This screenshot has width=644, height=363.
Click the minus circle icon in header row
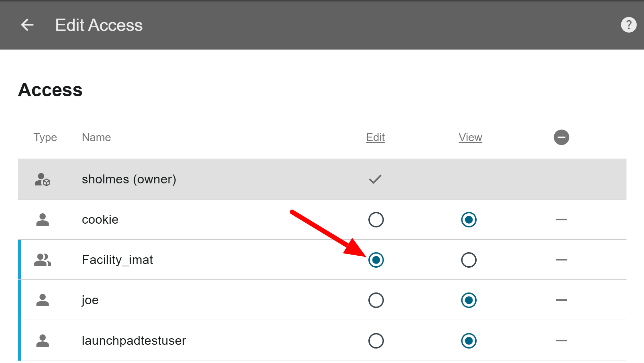click(562, 137)
